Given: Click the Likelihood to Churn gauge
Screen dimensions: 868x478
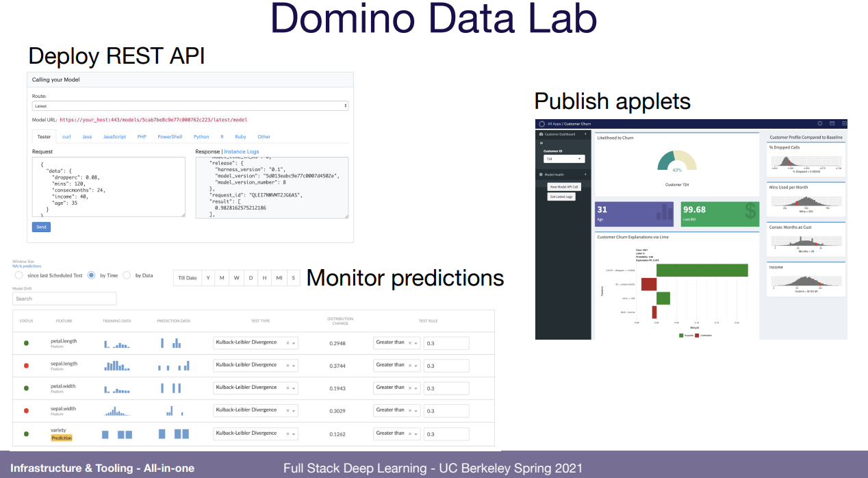Looking at the screenshot, I should 677,161.
